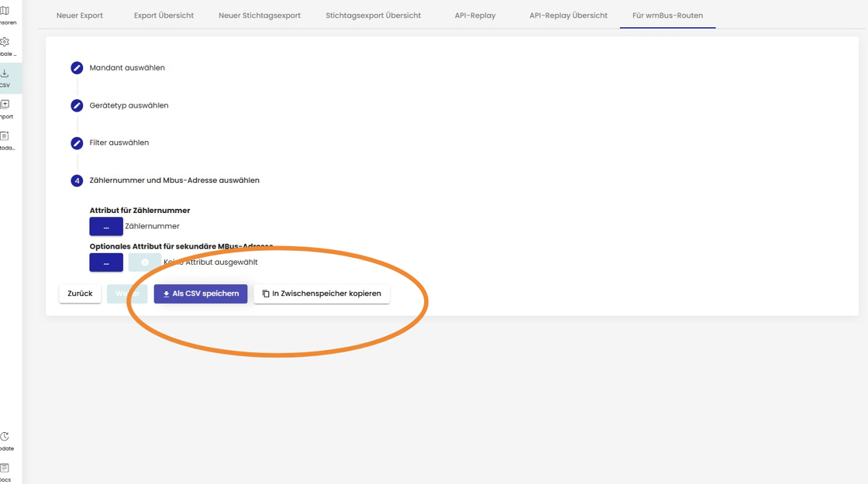Open the Metadata icon in sidebar
Image resolution: width=868 pixels, height=484 pixels.
5,136
